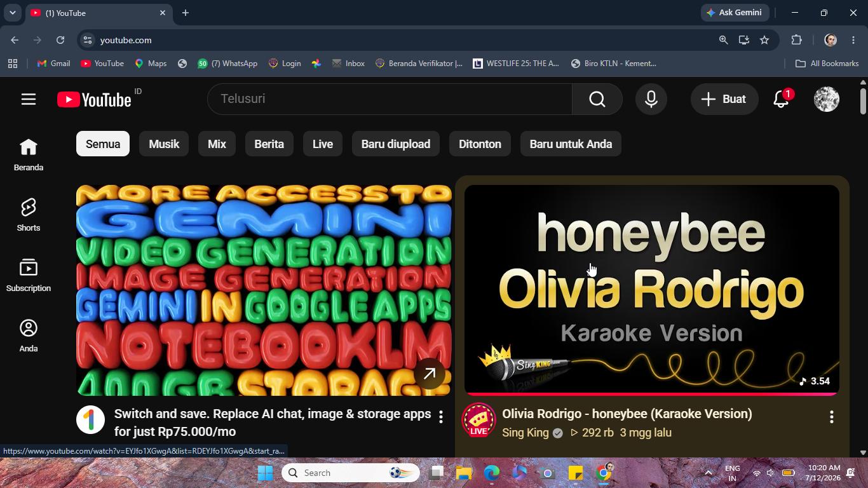The image size is (868, 488).
Task: Open the Google One advertiser icon
Action: 90,420
